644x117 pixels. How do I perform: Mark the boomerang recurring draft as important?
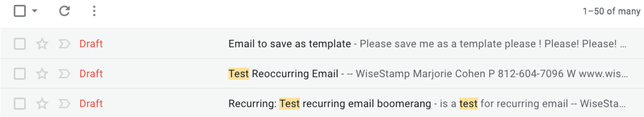point(64,103)
